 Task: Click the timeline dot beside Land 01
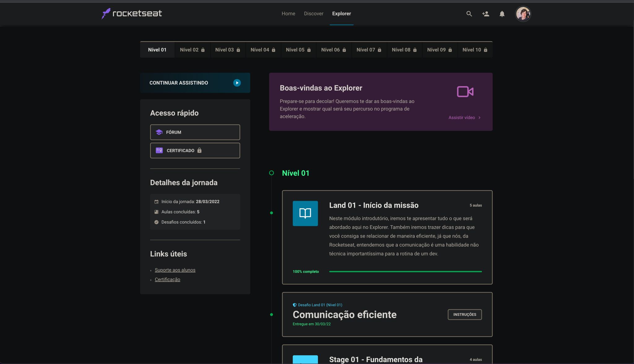[271, 213]
